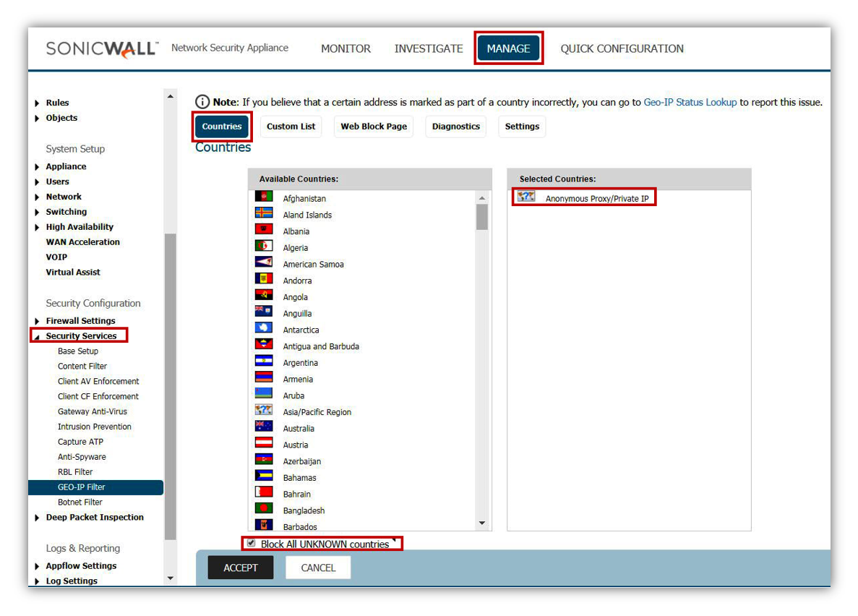Click the SonicWall logo
The image size is (858, 616).
click(103, 48)
